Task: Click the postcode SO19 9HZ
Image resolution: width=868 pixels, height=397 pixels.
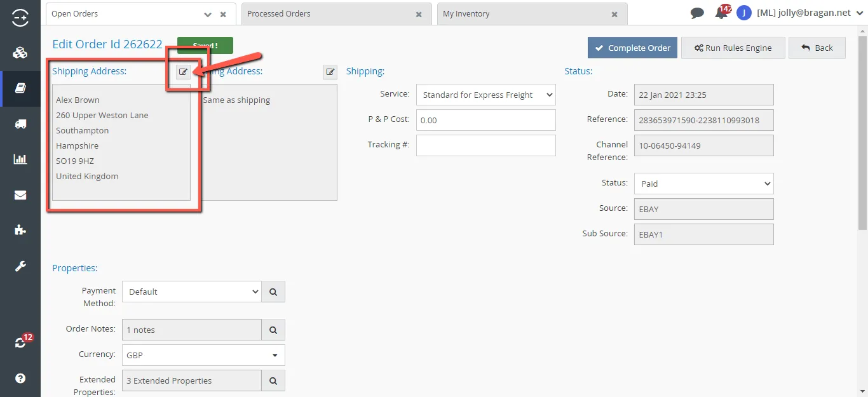Action: (75, 161)
